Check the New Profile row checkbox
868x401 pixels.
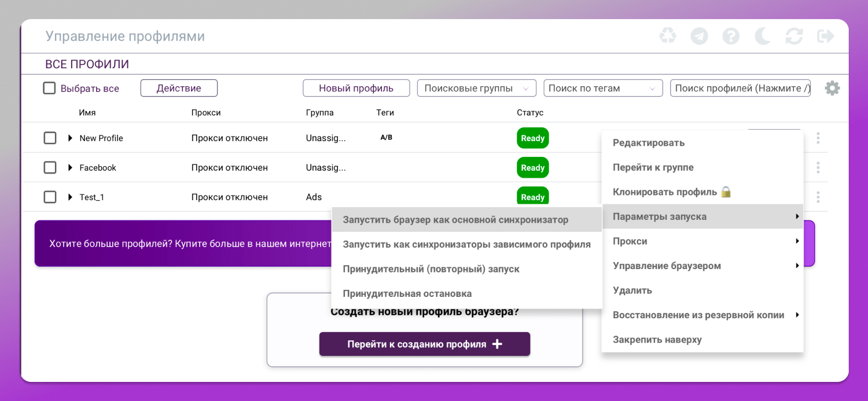(50, 138)
